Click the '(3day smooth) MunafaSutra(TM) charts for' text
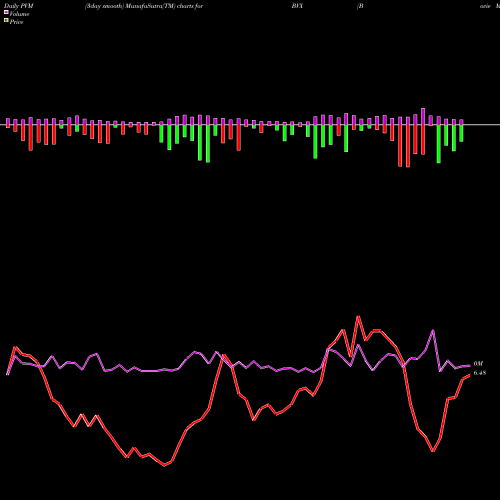This screenshot has width=500, height=500. point(144,6)
